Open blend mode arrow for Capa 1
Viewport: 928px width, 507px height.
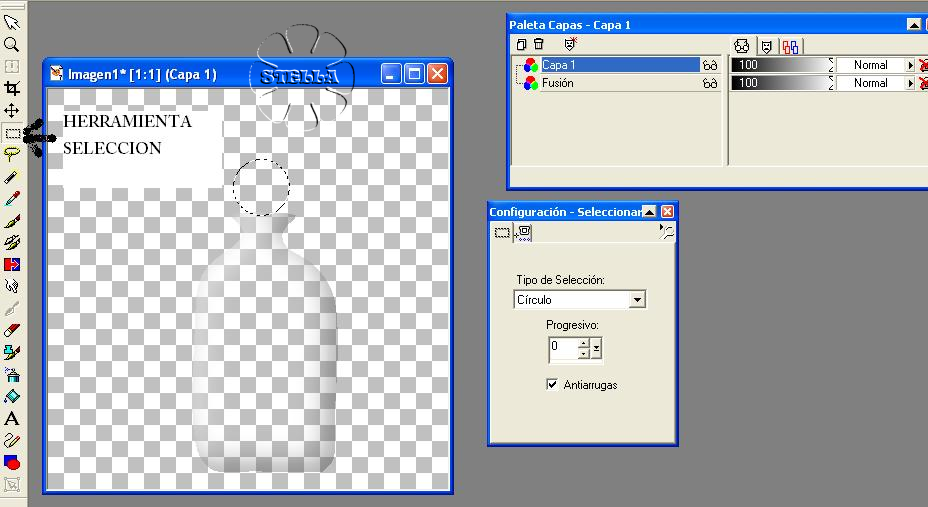[x=910, y=65]
